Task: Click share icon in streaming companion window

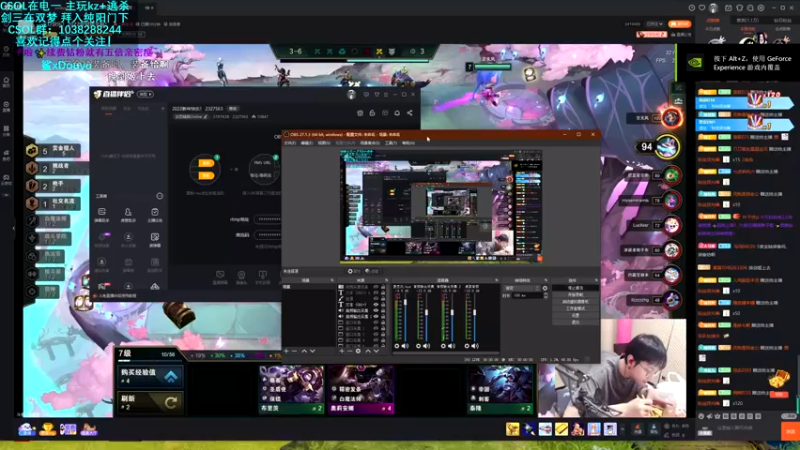Action: 410,113
